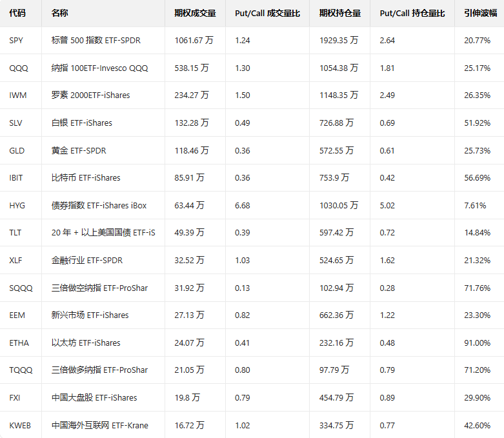Open 20 年 + 以上美国国债 ETF name
The image size is (504, 438).
103,232
